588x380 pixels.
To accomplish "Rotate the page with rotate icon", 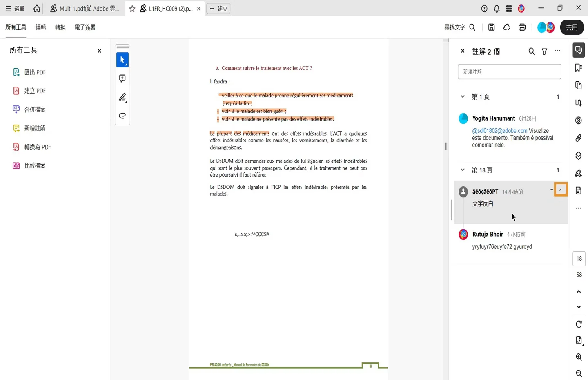I will click(x=579, y=324).
